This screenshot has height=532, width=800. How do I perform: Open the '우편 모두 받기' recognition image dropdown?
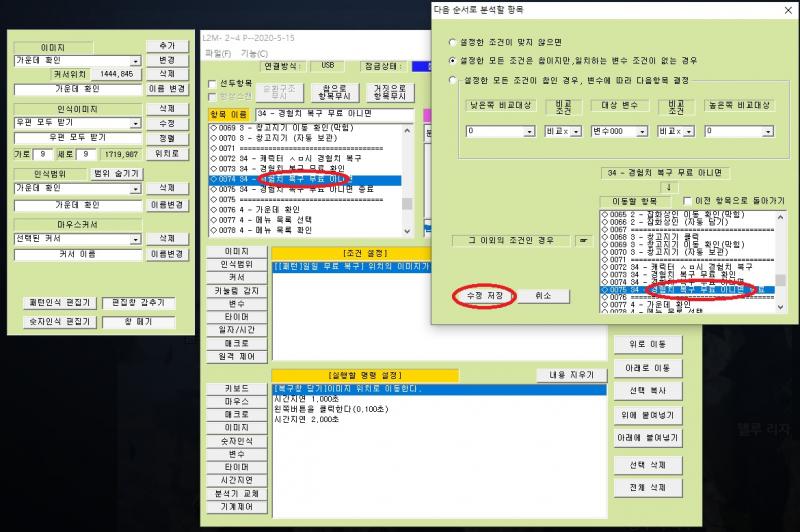(134, 123)
